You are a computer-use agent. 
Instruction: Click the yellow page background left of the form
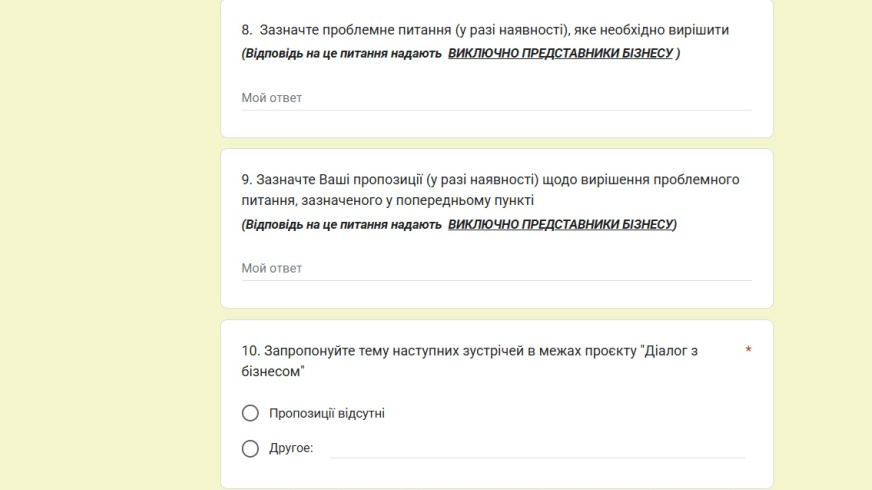click(110, 245)
